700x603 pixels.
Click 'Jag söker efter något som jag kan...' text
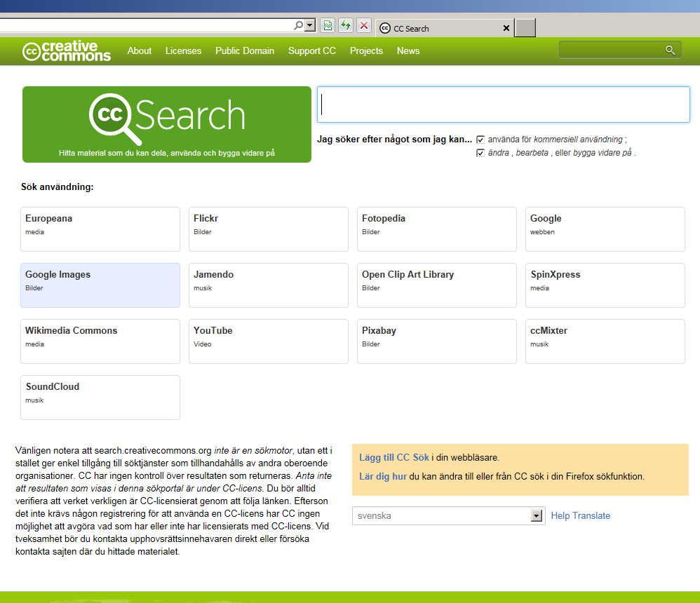point(394,140)
